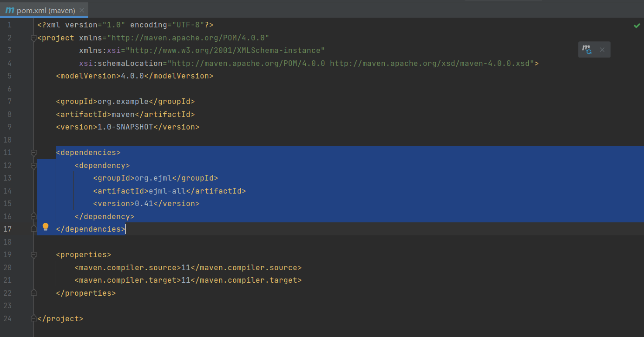This screenshot has height=337, width=644.
Task: Click the xmlns:xsi attribute name
Action: click(x=100, y=50)
